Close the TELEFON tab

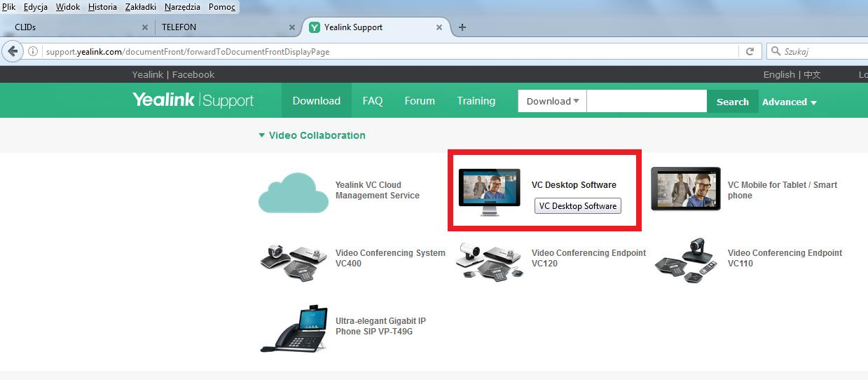[292, 27]
